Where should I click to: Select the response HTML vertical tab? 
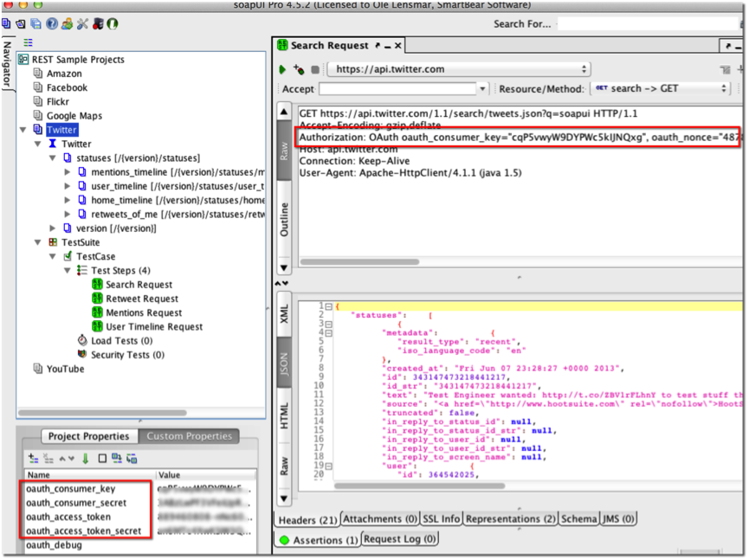coord(284,415)
